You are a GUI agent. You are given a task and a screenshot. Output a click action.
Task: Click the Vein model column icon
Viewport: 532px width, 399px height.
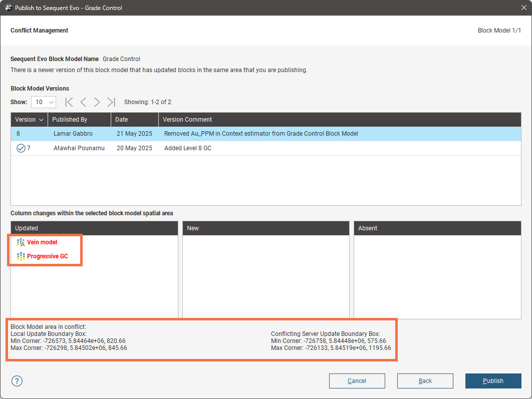pos(21,242)
